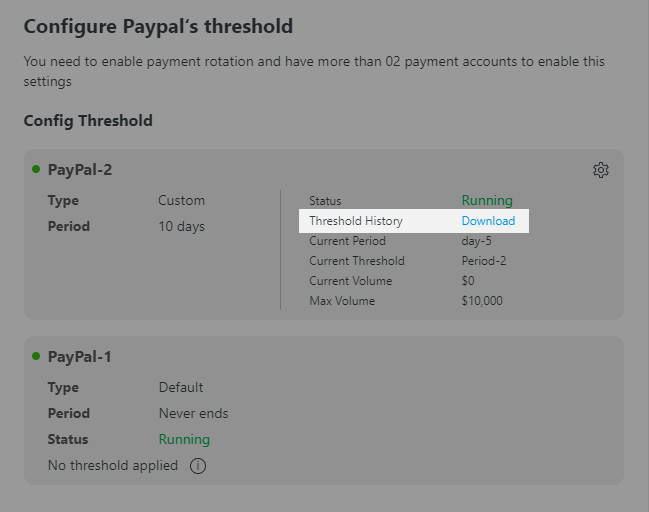Click the info icon beside No threshold applied

198,466
